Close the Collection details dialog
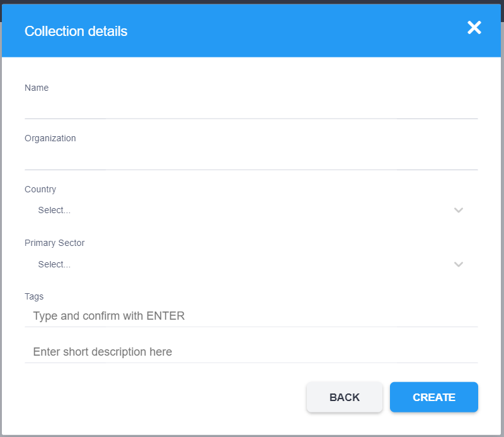 (474, 28)
